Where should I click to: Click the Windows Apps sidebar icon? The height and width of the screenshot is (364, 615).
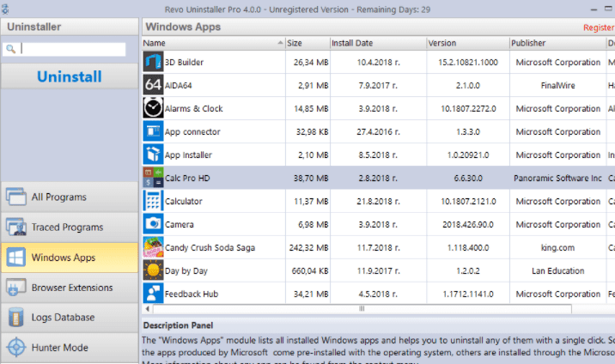pyautogui.click(x=16, y=258)
